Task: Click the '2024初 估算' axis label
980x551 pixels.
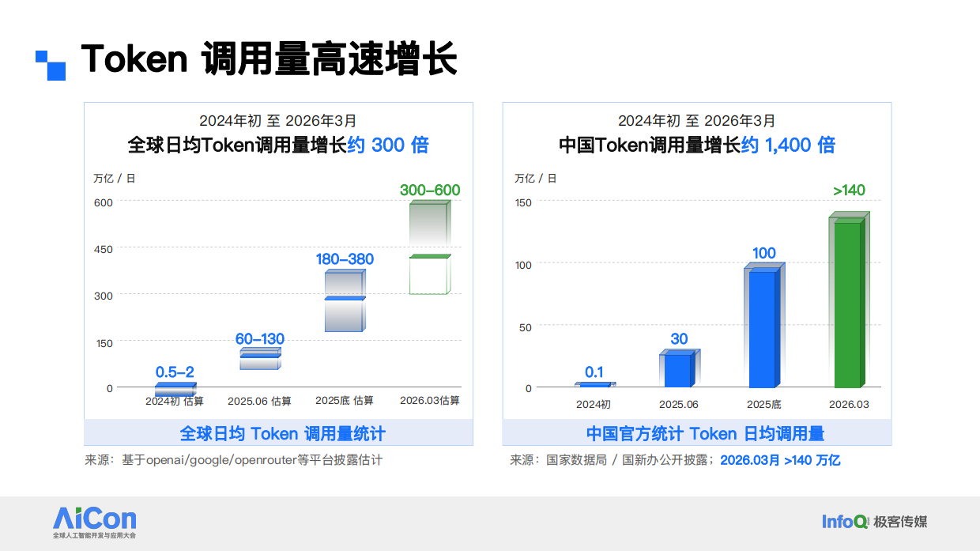Action: (175, 401)
